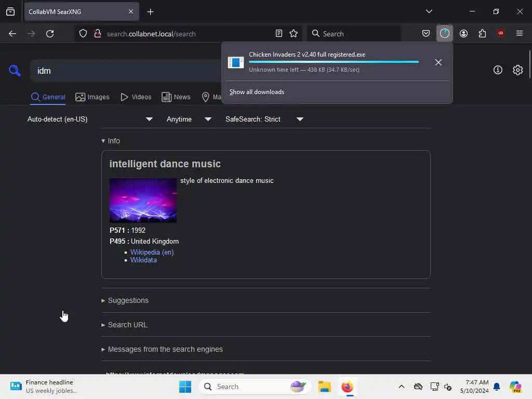Launch Copilot preview from the taskbar

(515, 387)
